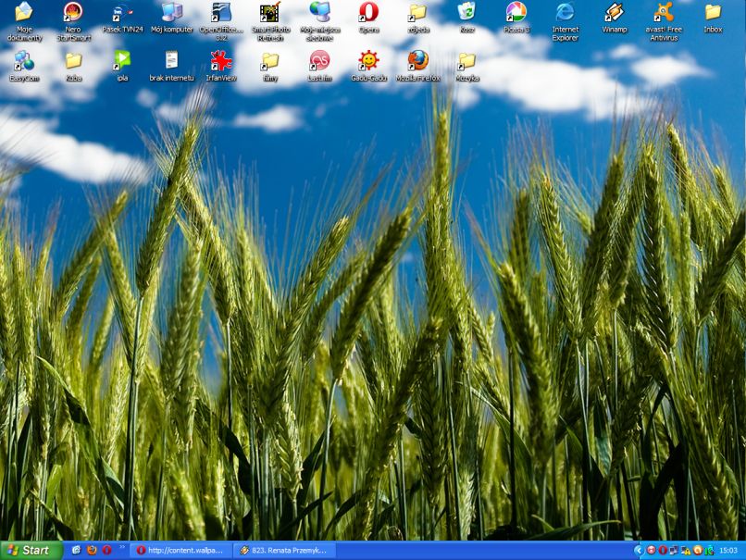Open the avast! Free Antivirus shortcut

pos(663,13)
